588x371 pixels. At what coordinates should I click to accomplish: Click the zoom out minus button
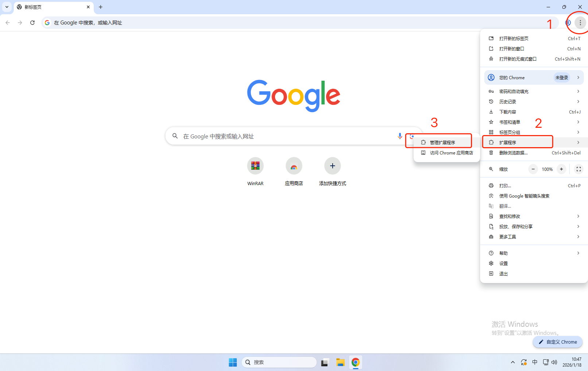(x=533, y=169)
